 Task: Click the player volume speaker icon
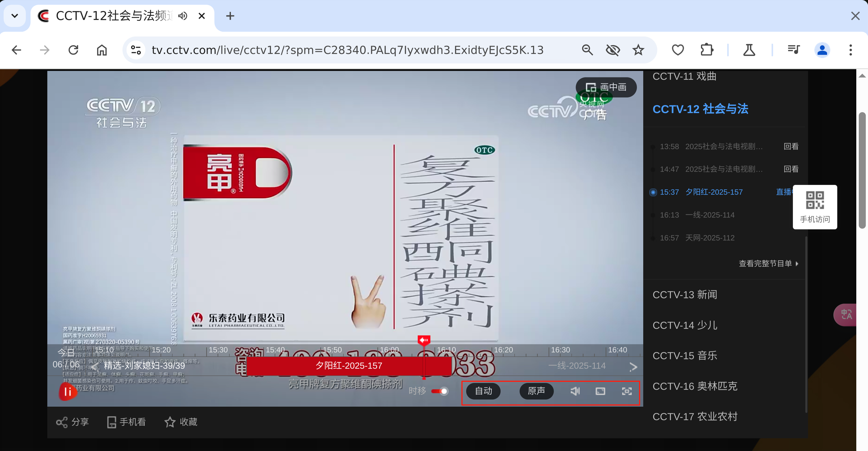click(x=575, y=391)
